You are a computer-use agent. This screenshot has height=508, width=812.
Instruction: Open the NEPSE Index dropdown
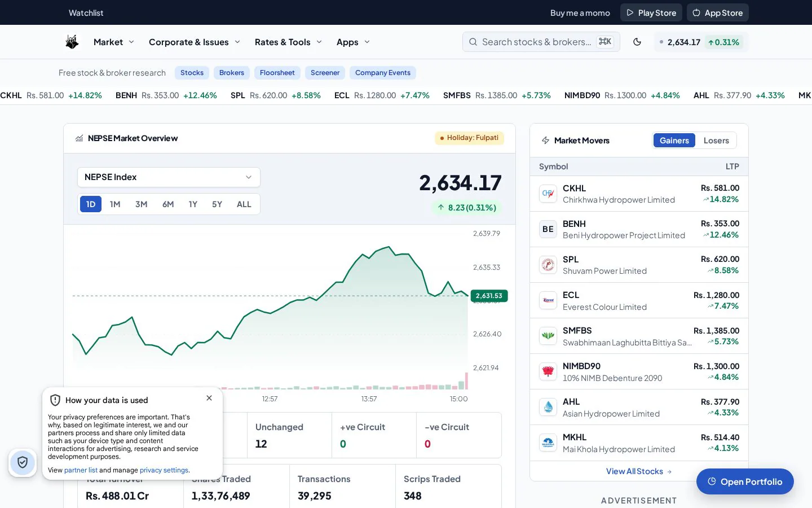(x=169, y=177)
